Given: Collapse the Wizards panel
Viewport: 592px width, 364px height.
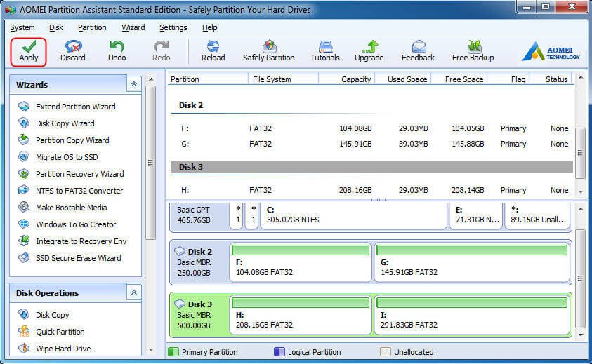Looking at the screenshot, I should tap(134, 84).
